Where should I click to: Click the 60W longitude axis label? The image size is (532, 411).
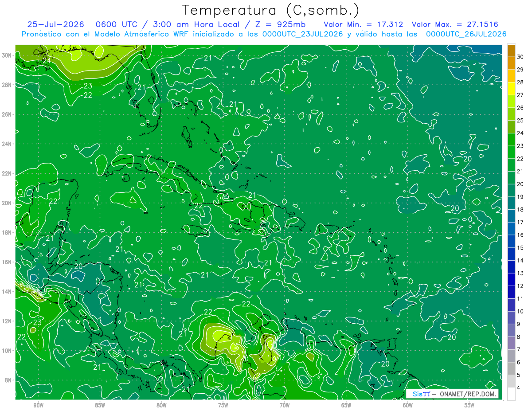[408, 405]
